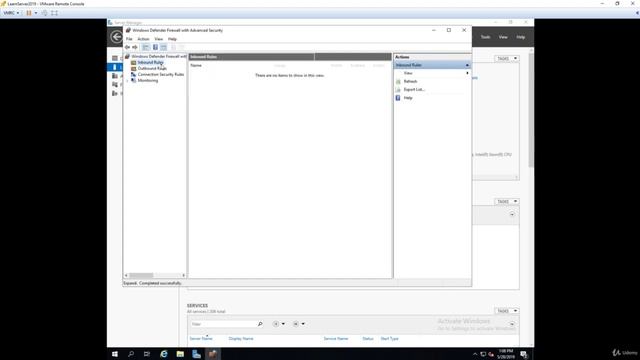Open taskbar search magnifier
Image resolution: width=640 pixels, height=360 pixels.
(131, 354)
